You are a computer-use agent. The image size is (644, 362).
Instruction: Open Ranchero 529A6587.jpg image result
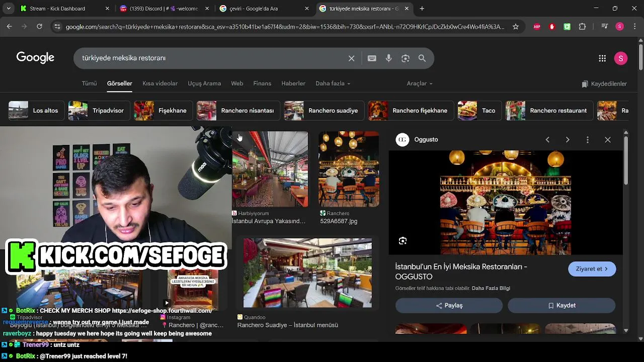pyautogui.click(x=349, y=169)
